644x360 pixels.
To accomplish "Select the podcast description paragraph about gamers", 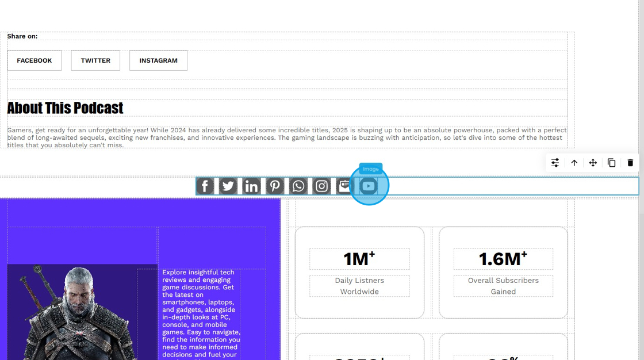I will (287, 137).
